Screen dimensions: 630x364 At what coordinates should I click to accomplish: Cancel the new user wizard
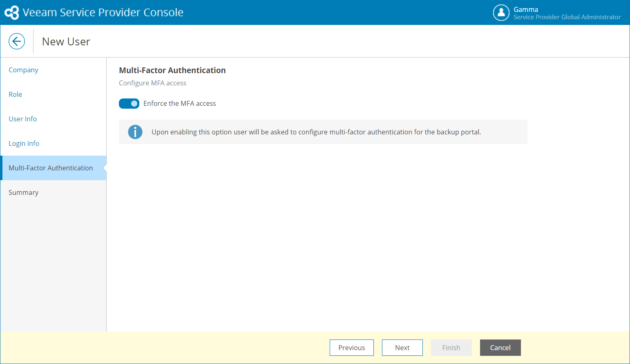pyautogui.click(x=500, y=348)
